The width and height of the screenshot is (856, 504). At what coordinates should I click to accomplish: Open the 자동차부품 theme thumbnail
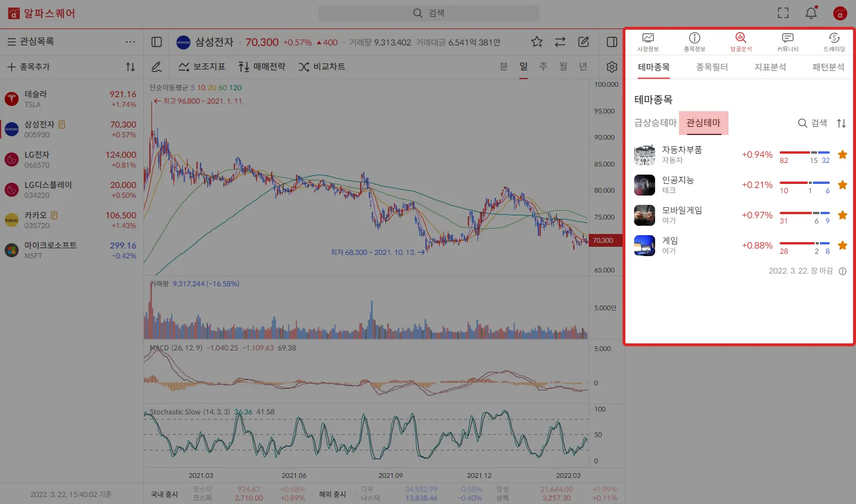point(645,155)
